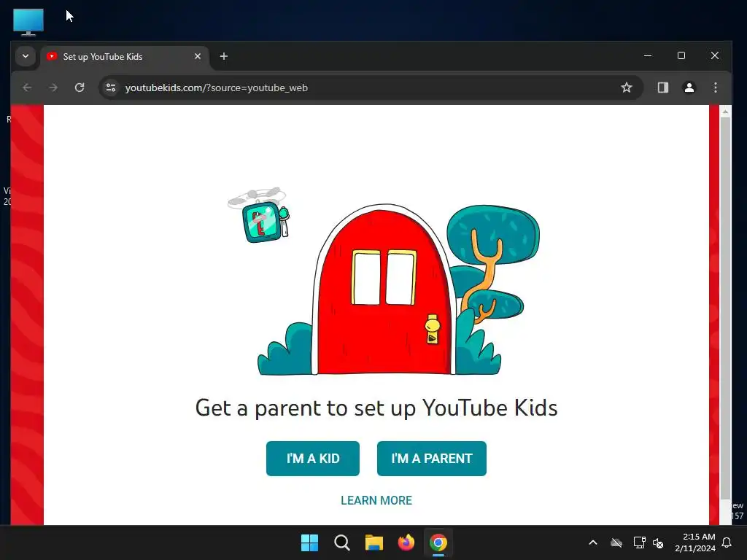Open the clock showing 2:15 AM

pos(695,542)
